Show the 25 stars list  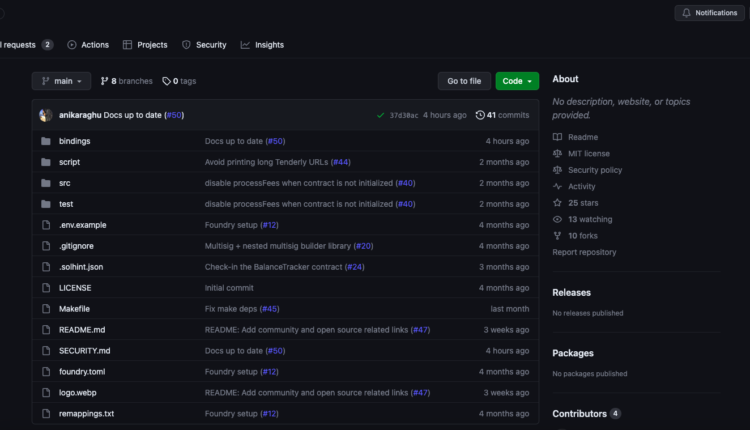click(x=583, y=203)
